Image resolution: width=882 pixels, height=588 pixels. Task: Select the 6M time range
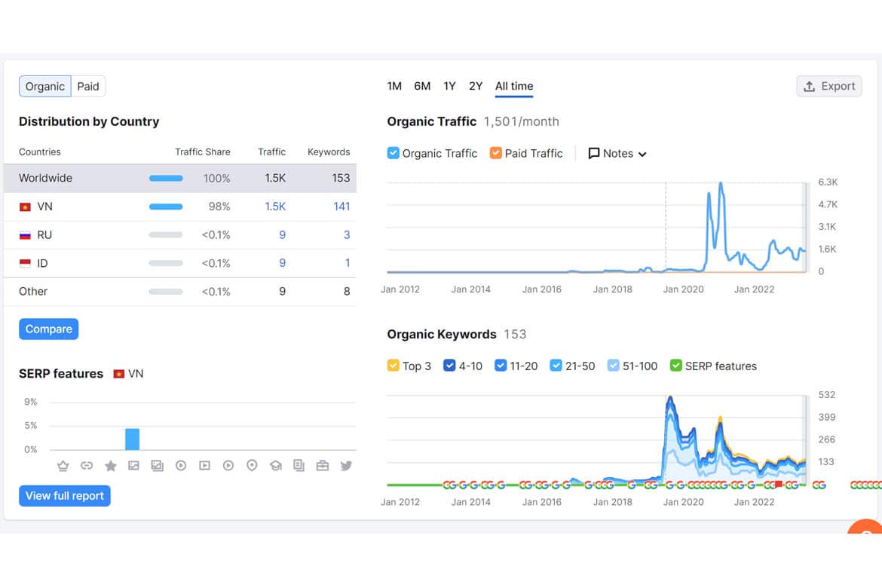click(x=422, y=86)
